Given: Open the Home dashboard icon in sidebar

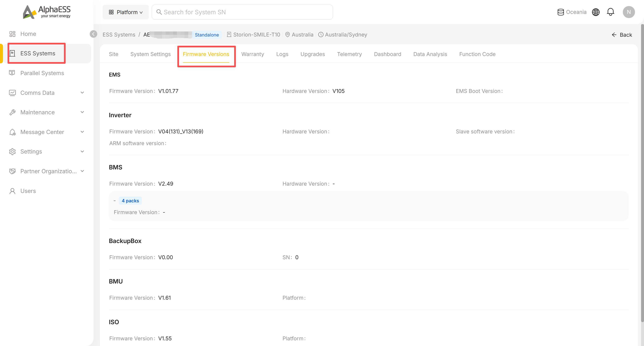Looking at the screenshot, I should [x=12, y=34].
